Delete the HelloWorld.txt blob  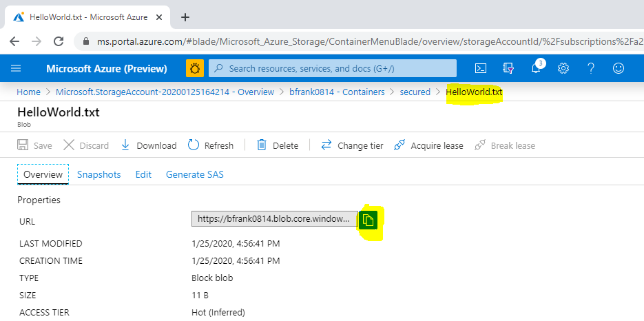click(x=278, y=145)
